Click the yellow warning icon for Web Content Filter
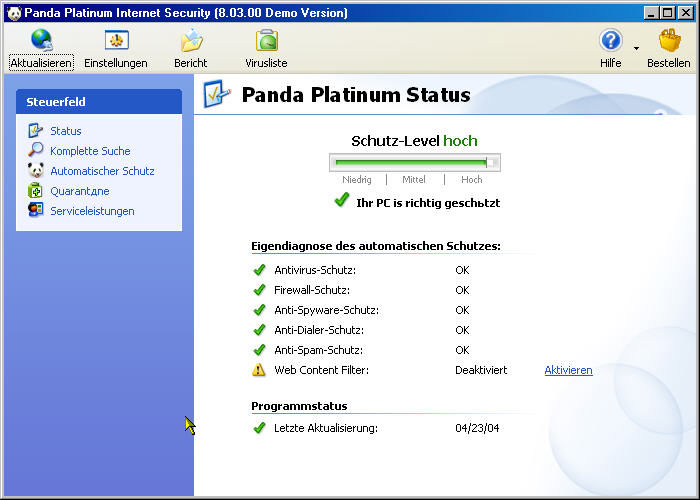700x500 pixels. 259,370
